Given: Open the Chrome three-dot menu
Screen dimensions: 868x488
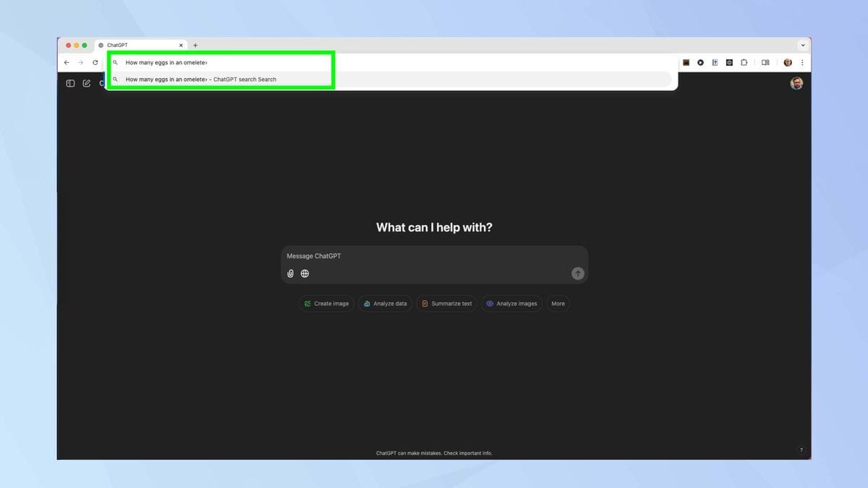Looking at the screenshot, I should click(802, 63).
